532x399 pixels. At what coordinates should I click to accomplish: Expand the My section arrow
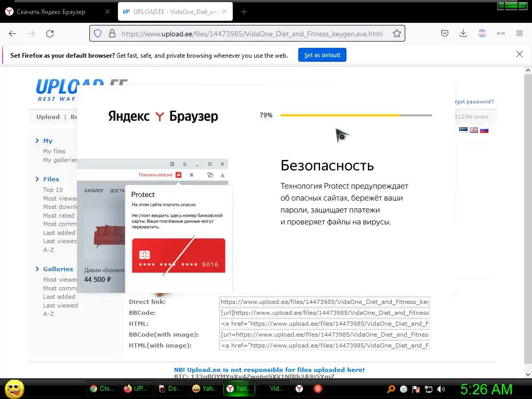(37, 140)
